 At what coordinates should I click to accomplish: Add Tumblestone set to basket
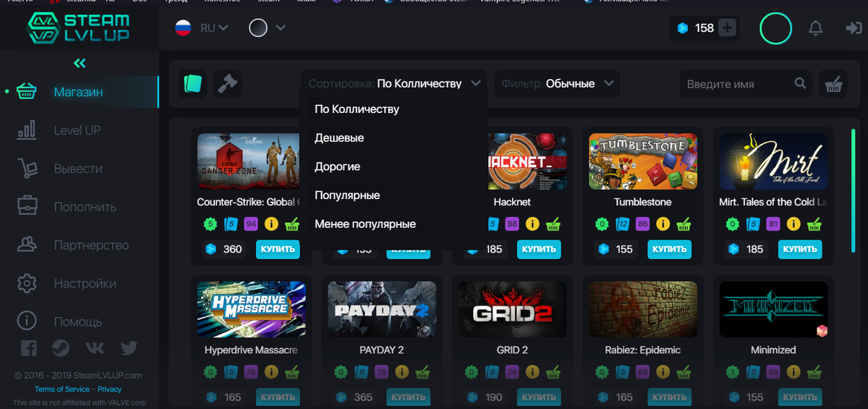click(684, 224)
